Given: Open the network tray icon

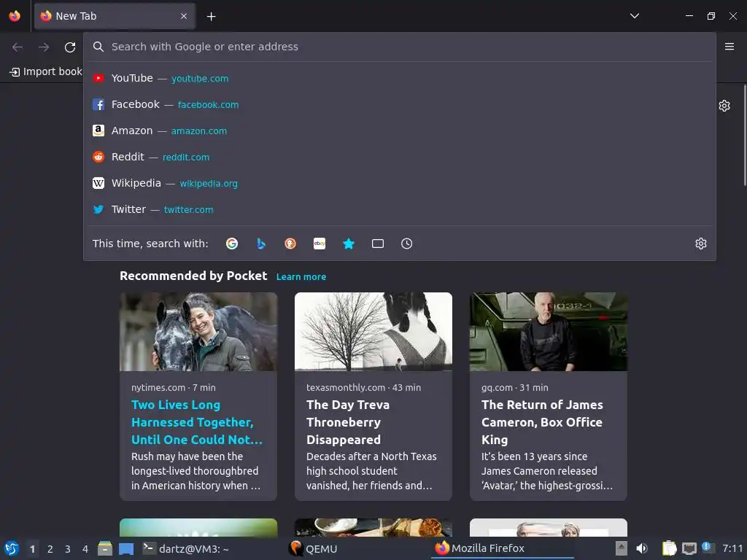Looking at the screenshot, I should pos(689,548).
